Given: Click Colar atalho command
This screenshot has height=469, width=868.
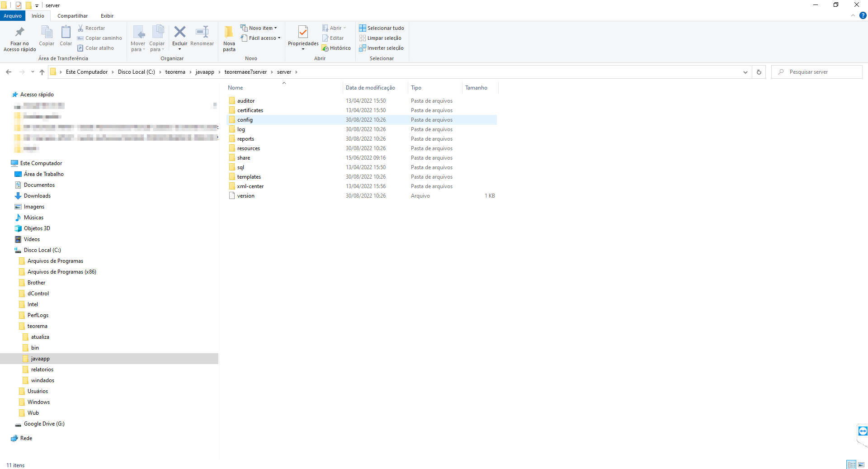Looking at the screenshot, I should click(95, 48).
